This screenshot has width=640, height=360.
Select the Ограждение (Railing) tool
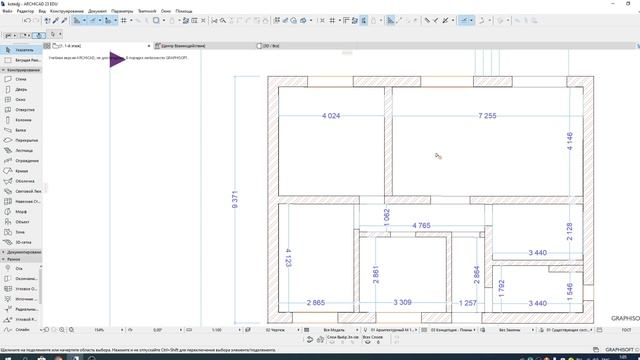pos(21,161)
